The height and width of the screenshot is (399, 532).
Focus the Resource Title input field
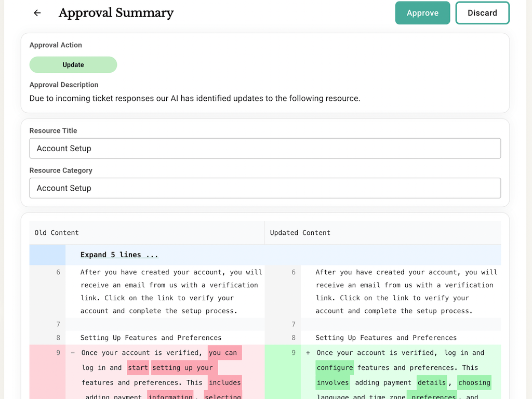coord(265,148)
